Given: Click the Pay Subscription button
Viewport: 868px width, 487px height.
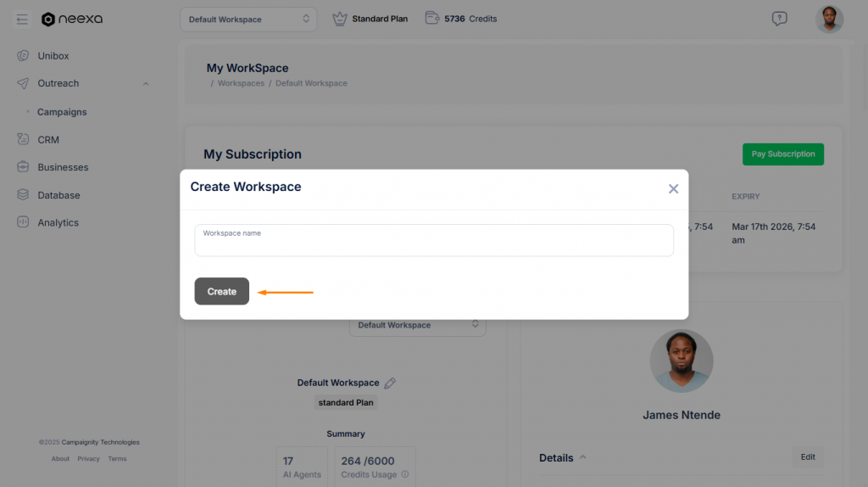Looking at the screenshot, I should (782, 154).
